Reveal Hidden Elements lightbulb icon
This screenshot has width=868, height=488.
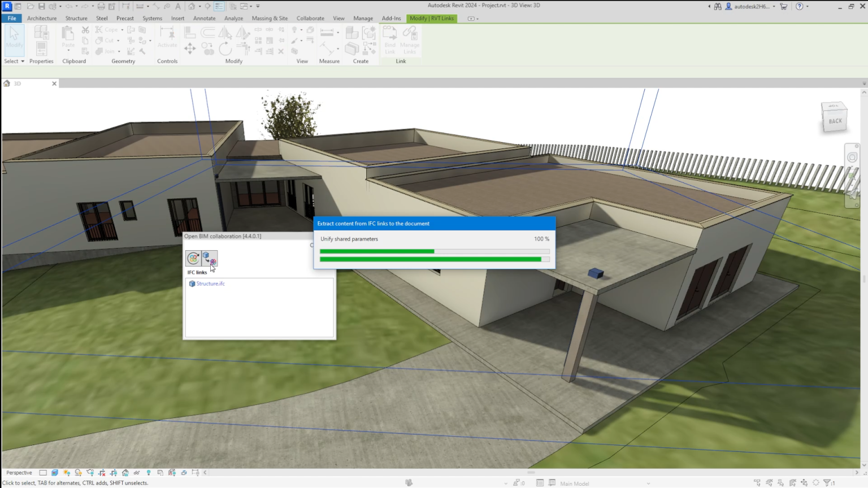(x=149, y=473)
